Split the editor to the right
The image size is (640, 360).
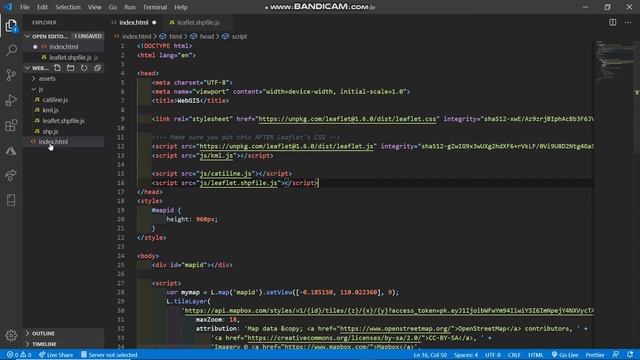pyautogui.click(x=613, y=22)
